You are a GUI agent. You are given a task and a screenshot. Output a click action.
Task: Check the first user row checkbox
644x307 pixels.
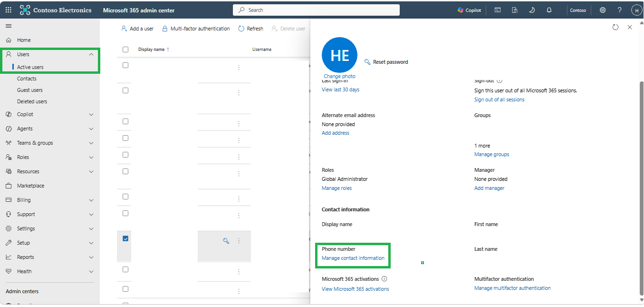pos(125,65)
